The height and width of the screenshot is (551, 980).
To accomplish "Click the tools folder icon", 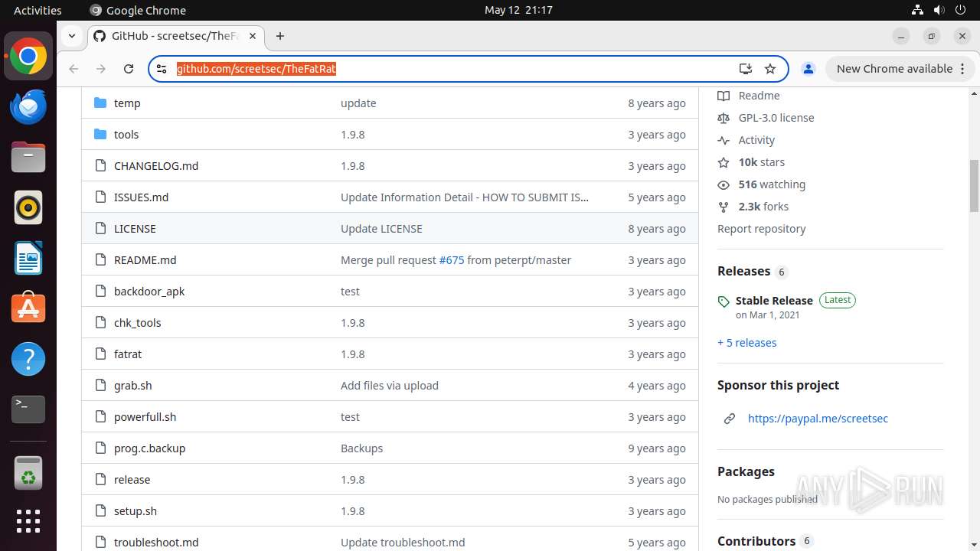I will pyautogui.click(x=100, y=134).
